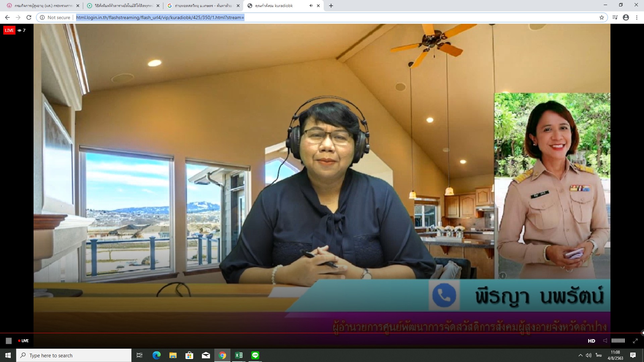Enter fullscreen video mode
644x362 pixels.
635,341
